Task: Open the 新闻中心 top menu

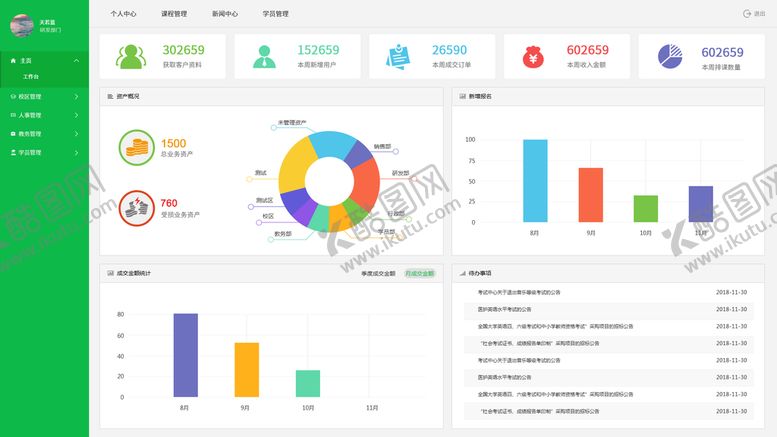Action: pyautogui.click(x=225, y=14)
